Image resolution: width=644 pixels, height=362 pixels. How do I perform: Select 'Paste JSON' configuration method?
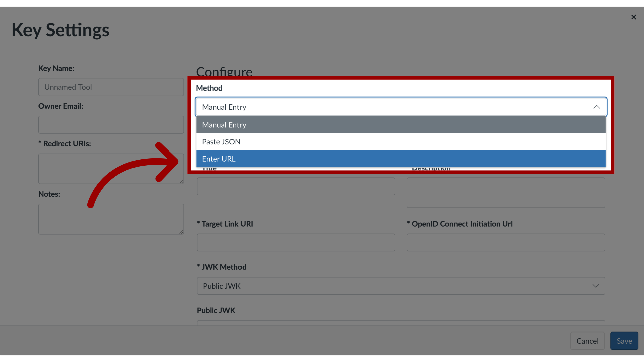pyautogui.click(x=401, y=141)
